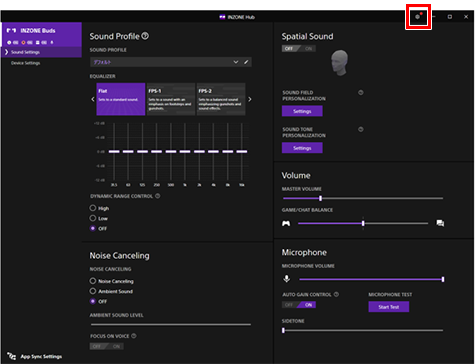Click the 250 Hz equalizer band handle
475x364 pixels.
click(157, 151)
